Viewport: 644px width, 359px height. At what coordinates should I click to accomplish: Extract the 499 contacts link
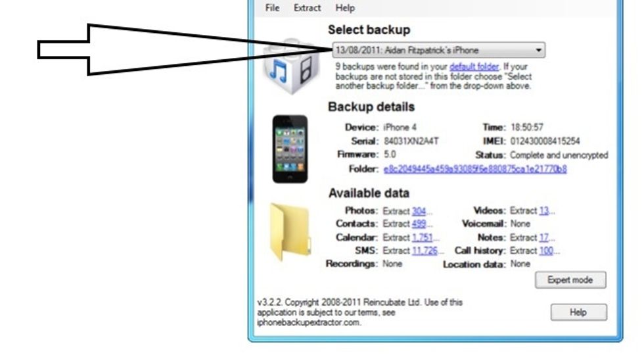[419, 224]
